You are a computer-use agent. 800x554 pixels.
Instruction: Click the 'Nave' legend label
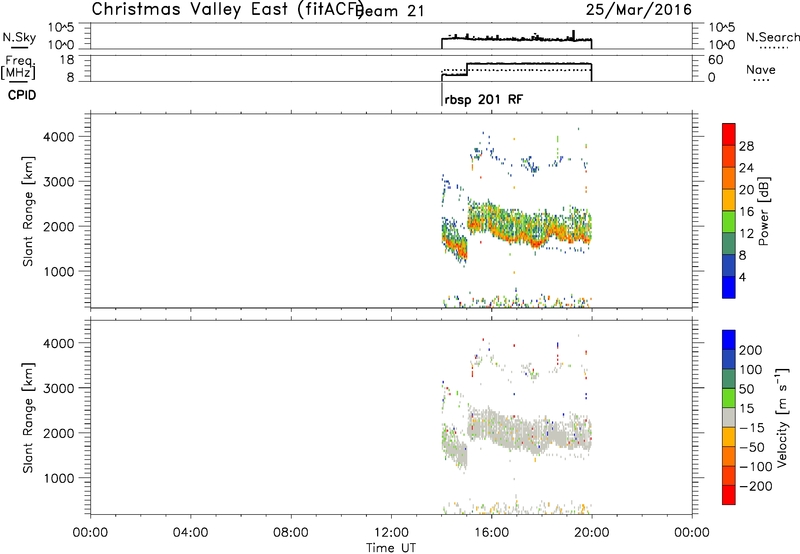pyautogui.click(x=760, y=69)
